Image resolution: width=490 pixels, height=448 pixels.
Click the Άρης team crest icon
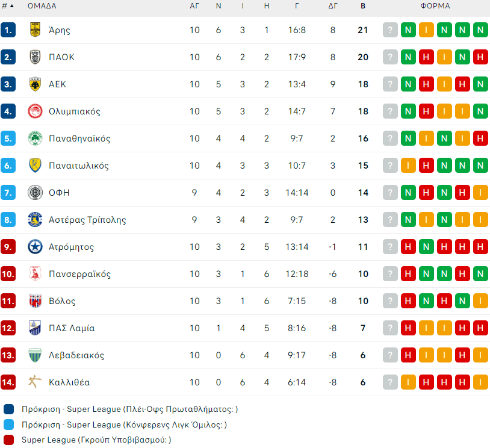point(35,30)
